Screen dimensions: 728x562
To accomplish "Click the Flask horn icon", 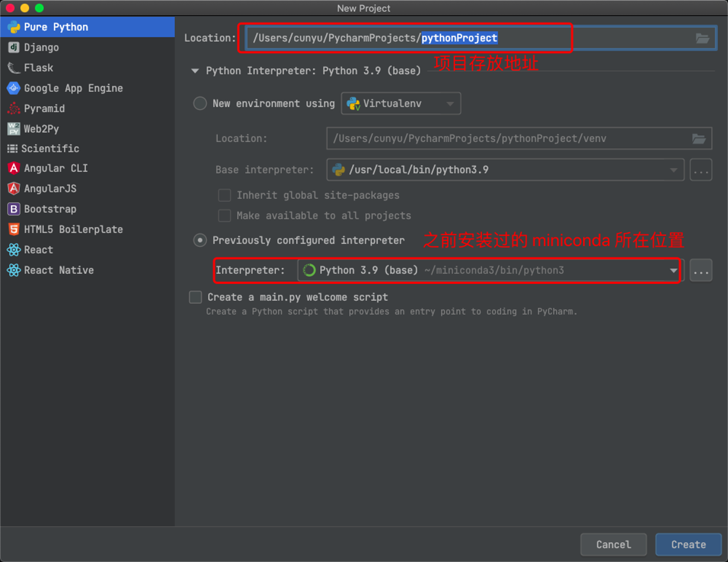I will click(13, 68).
